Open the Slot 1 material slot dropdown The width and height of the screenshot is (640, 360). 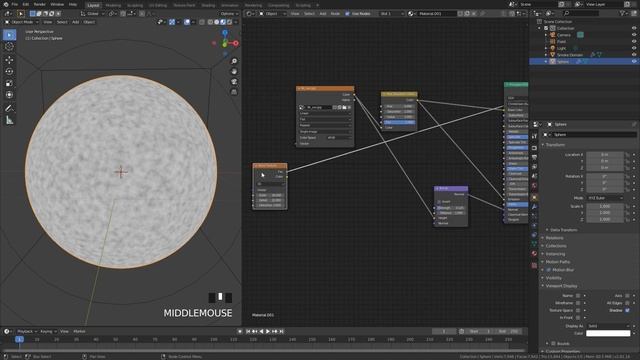tap(391, 13)
